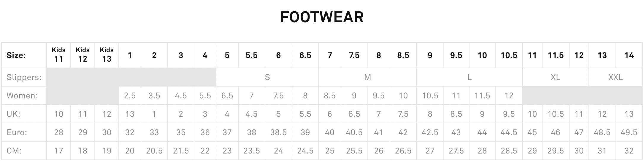Select the Size: row label
This screenshot has width=644, height=163.
[16, 55]
